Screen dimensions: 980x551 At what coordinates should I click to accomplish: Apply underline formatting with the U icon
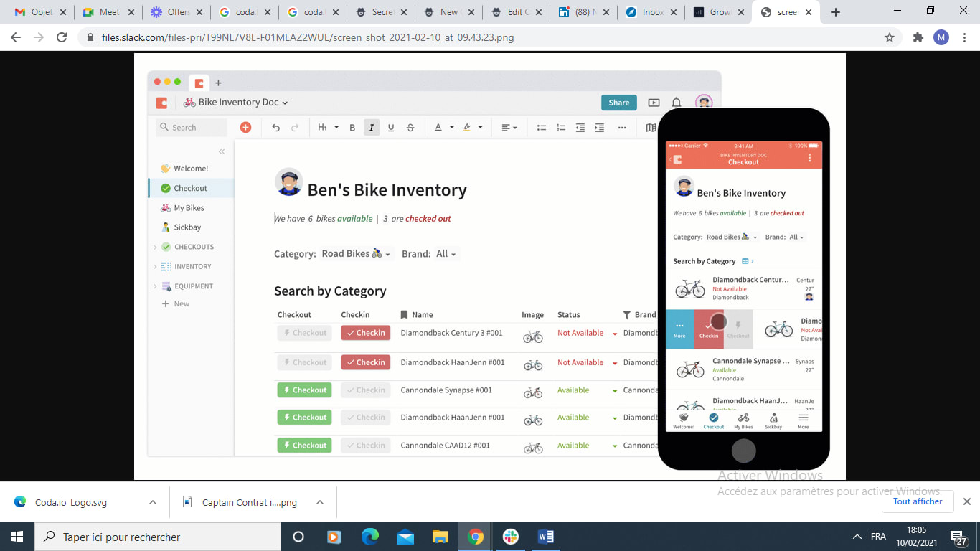point(391,128)
